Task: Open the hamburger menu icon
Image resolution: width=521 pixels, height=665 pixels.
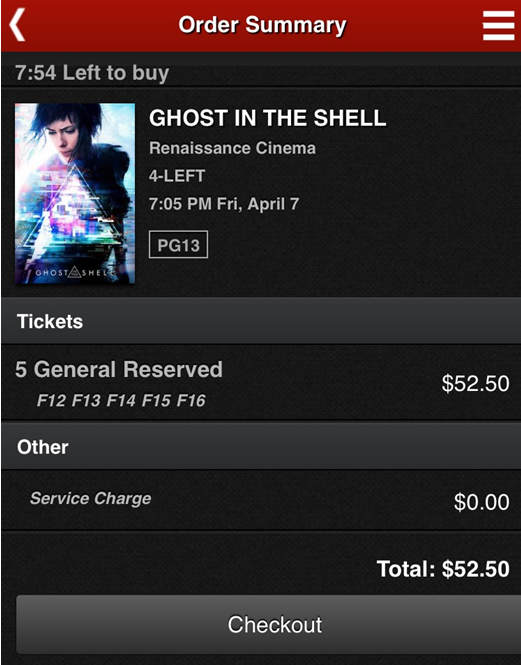Action: pos(499,25)
